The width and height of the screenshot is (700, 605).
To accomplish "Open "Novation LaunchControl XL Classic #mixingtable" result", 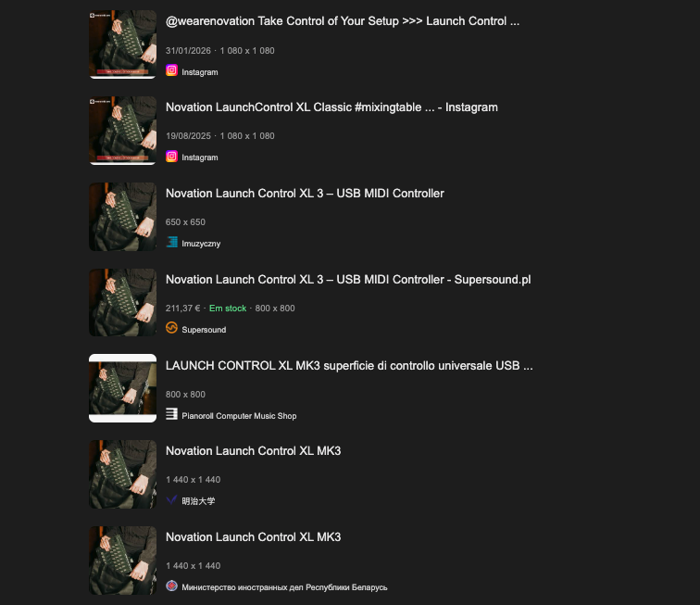I will tap(331, 107).
